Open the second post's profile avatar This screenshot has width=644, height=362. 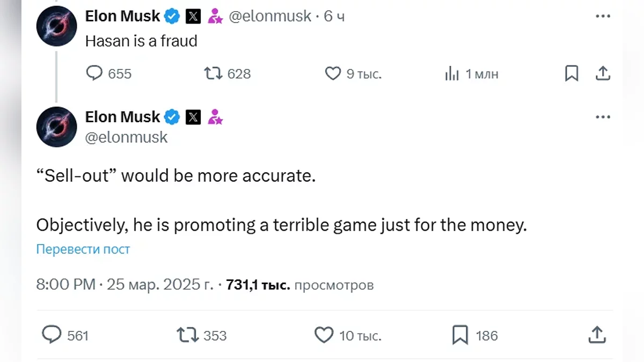56,127
